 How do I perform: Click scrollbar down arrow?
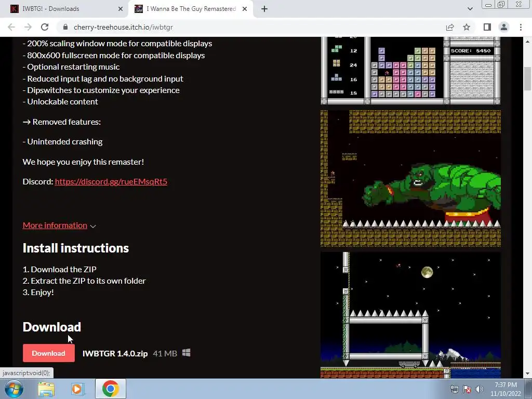point(527,374)
